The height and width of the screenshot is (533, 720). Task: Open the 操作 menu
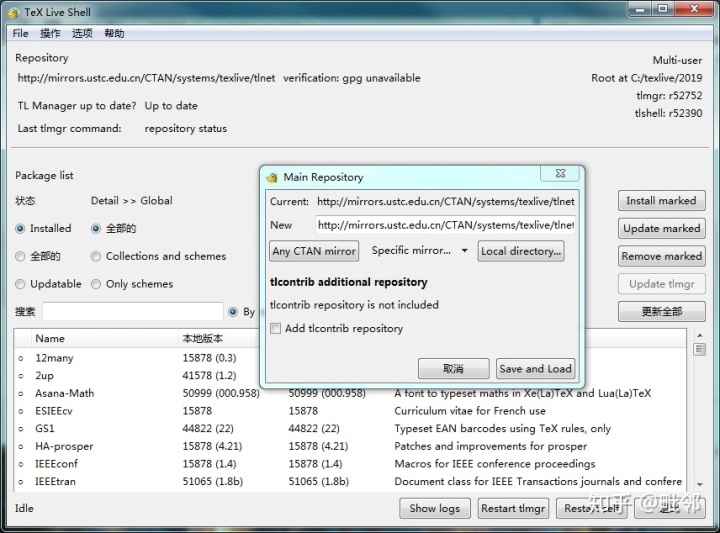[x=50, y=33]
